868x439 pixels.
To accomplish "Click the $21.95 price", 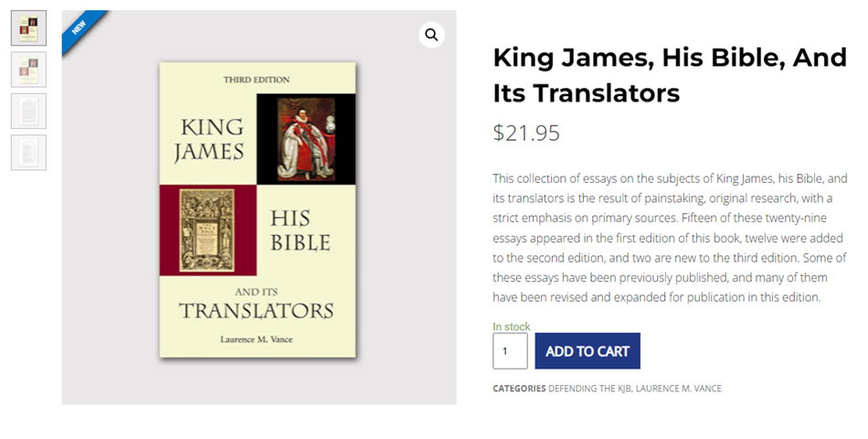I will coord(526,134).
